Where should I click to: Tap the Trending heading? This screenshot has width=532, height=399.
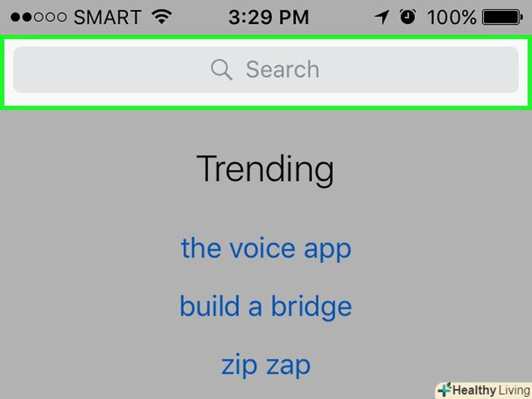[265, 169]
